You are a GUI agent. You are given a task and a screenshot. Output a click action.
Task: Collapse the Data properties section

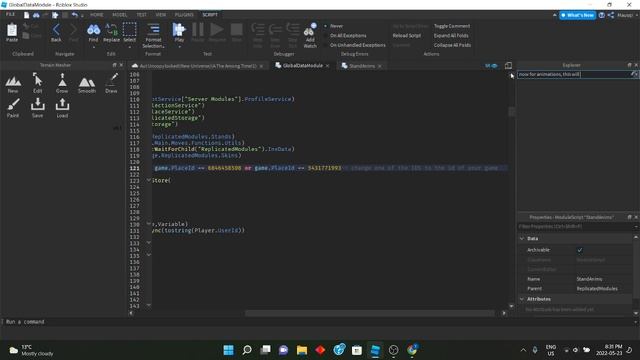point(522,238)
